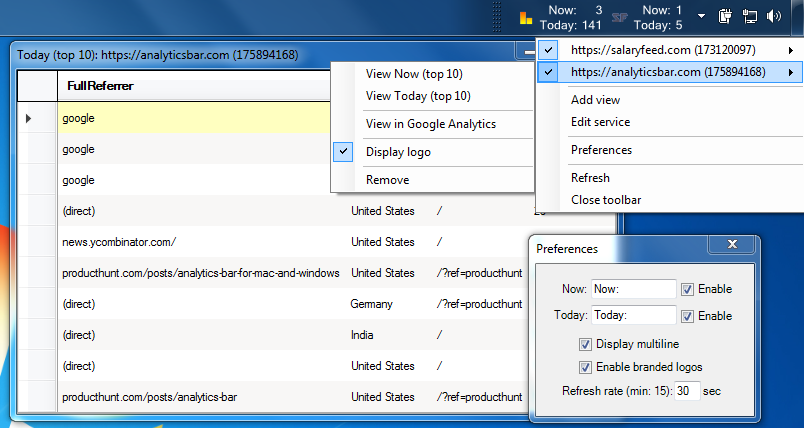Screen dimensions: 804x428
Task: Toggle the salaryfeed.com view checkmark
Action: click(x=548, y=50)
